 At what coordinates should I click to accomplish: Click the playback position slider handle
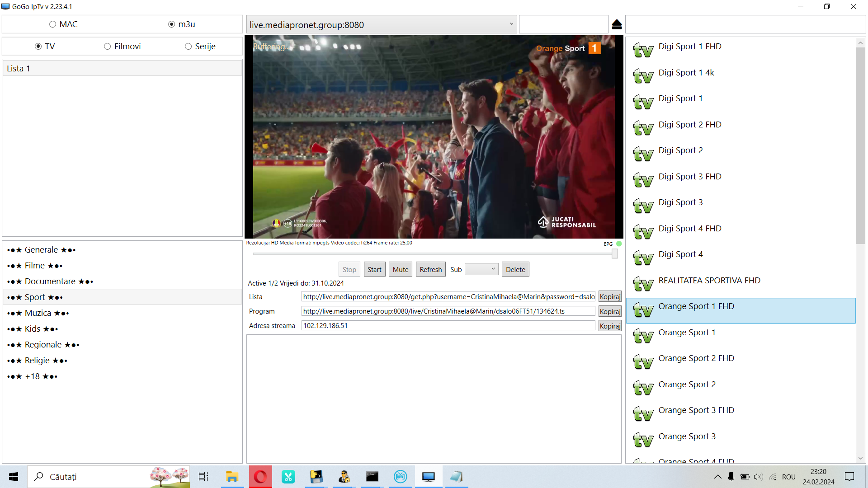pyautogui.click(x=615, y=254)
